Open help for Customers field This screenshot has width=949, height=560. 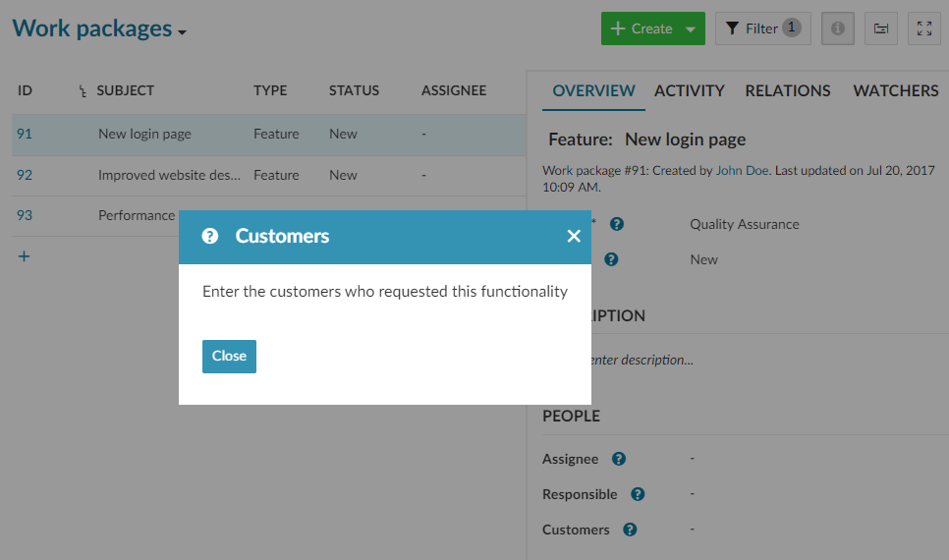point(630,530)
